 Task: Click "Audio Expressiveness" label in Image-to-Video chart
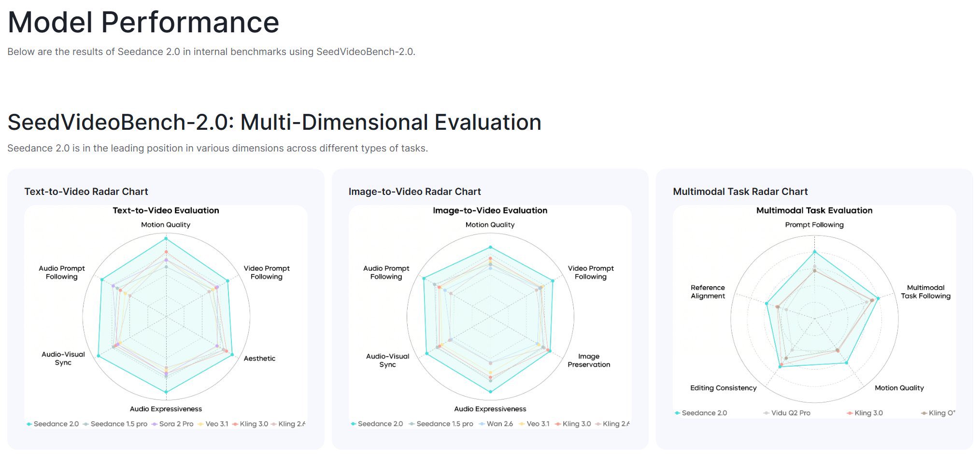tap(490, 409)
